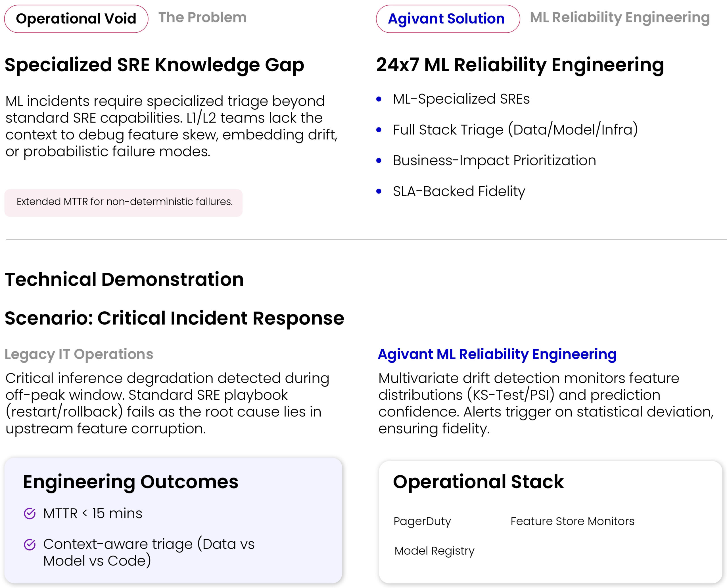Click the check icon beside MTTR < 15 mins

pyautogui.click(x=30, y=514)
